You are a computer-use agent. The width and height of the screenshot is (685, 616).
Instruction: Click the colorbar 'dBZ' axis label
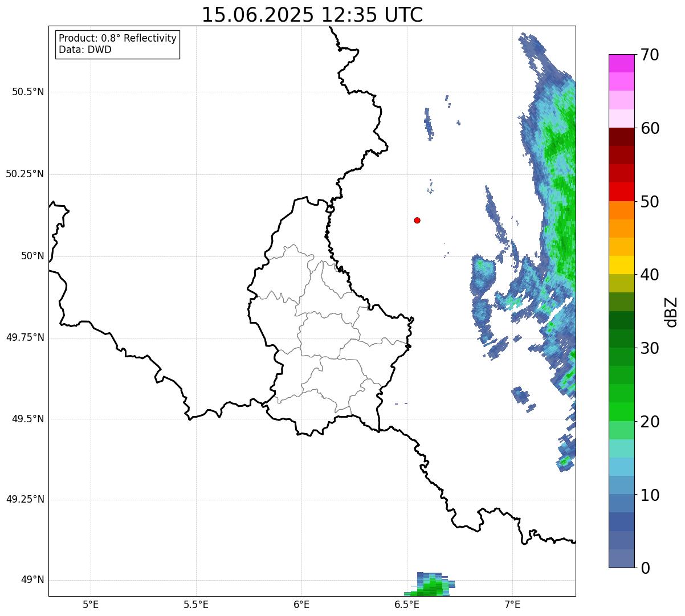(x=671, y=311)
